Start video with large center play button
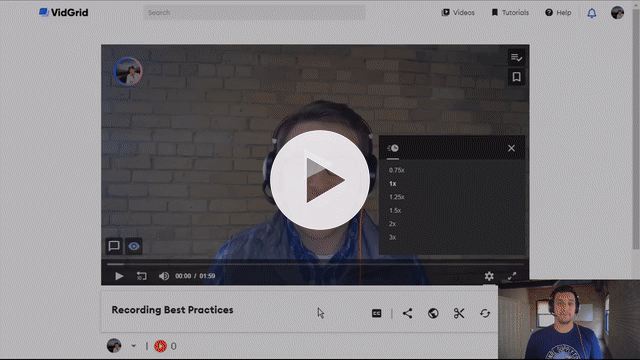Viewport: 640px width, 360px height. [320, 180]
